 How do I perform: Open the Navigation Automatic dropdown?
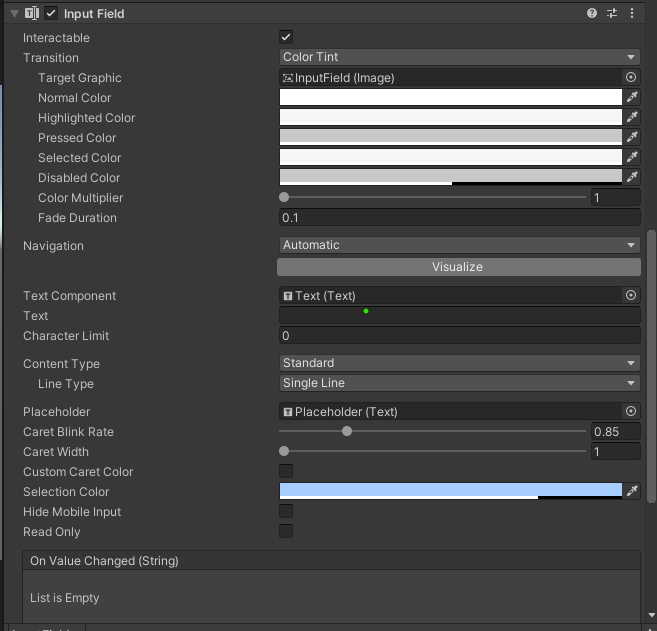(460, 245)
